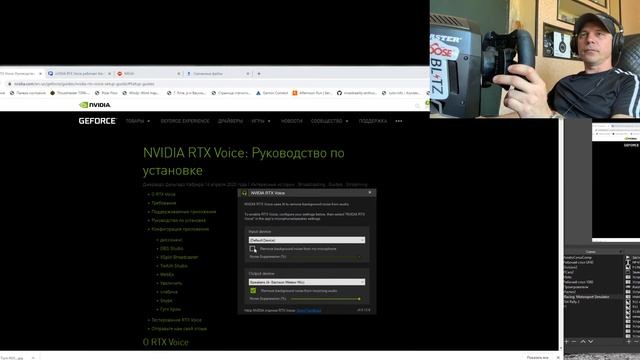Jump to 'Требования' contents link
640x360 pixels.
164,203
